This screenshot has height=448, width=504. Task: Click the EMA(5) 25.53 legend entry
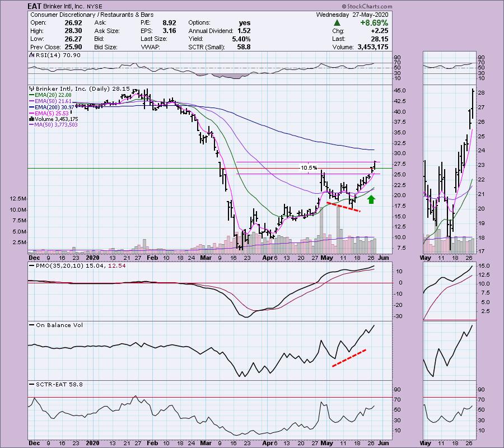tap(49, 113)
